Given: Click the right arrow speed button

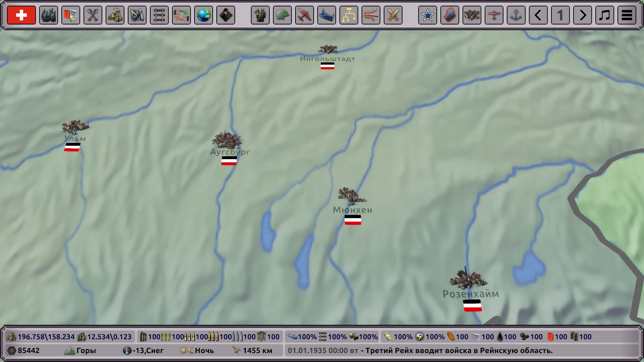Looking at the screenshot, I should (x=583, y=15).
